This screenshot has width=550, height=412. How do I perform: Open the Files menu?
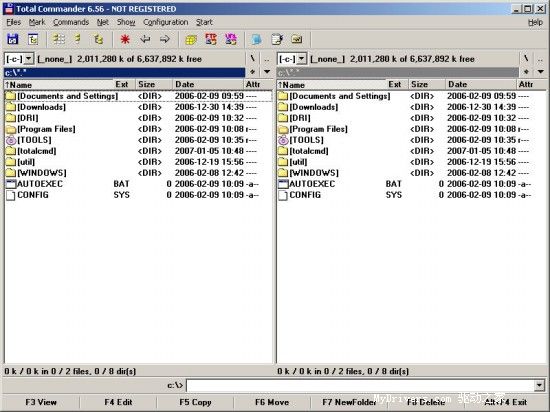tap(14, 22)
